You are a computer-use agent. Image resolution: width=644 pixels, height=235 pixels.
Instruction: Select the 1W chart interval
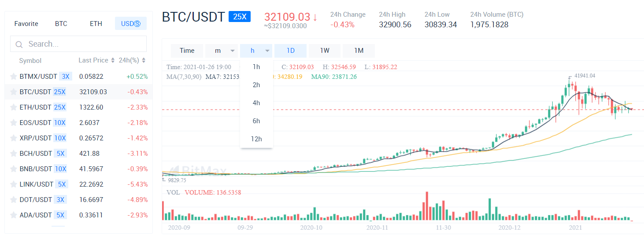point(325,51)
